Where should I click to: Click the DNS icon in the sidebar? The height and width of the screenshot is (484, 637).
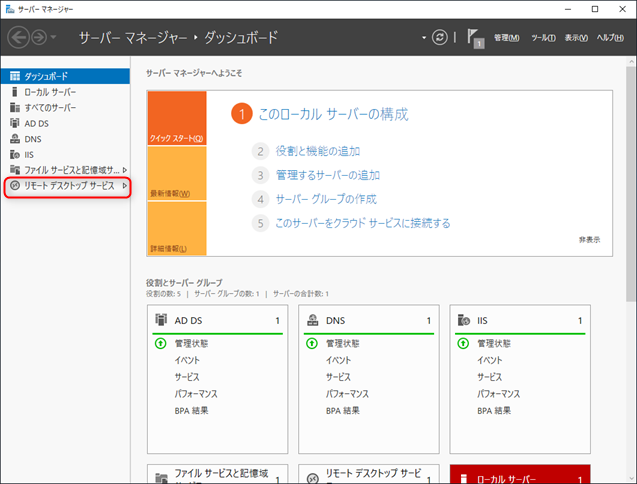tap(15, 139)
